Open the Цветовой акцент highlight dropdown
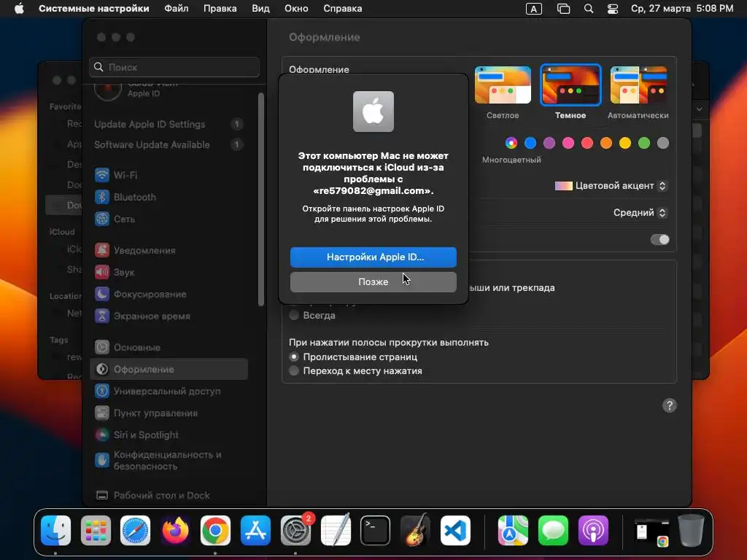Image resolution: width=747 pixels, height=560 pixels. point(611,186)
